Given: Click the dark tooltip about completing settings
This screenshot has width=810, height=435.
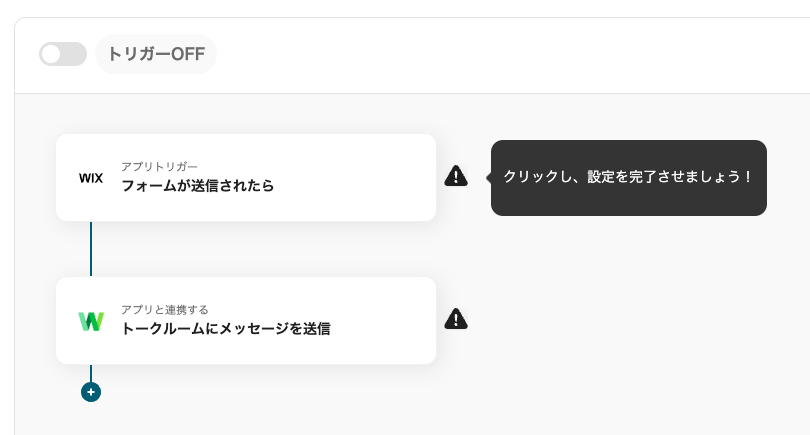Looking at the screenshot, I should pyautogui.click(x=628, y=177).
